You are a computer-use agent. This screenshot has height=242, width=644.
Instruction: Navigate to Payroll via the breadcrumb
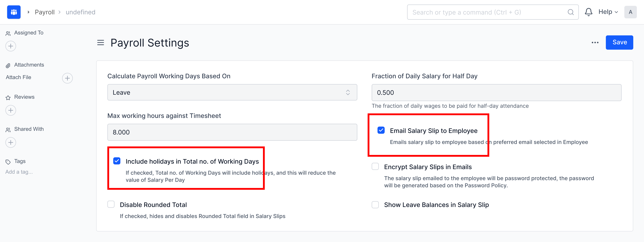45,12
